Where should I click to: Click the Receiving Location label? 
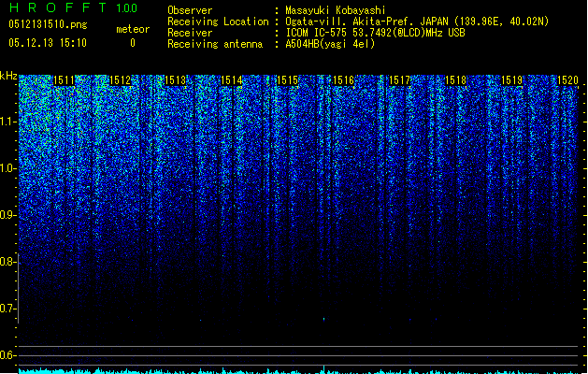218,22
